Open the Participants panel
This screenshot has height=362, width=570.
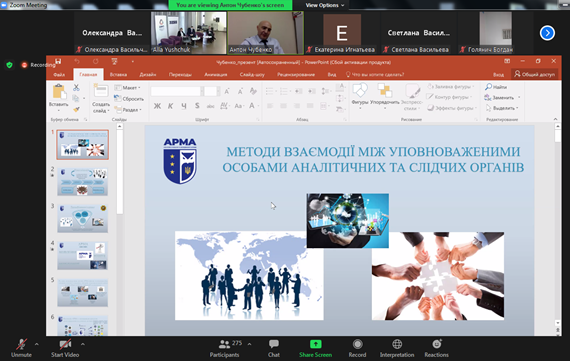pos(225,348)
